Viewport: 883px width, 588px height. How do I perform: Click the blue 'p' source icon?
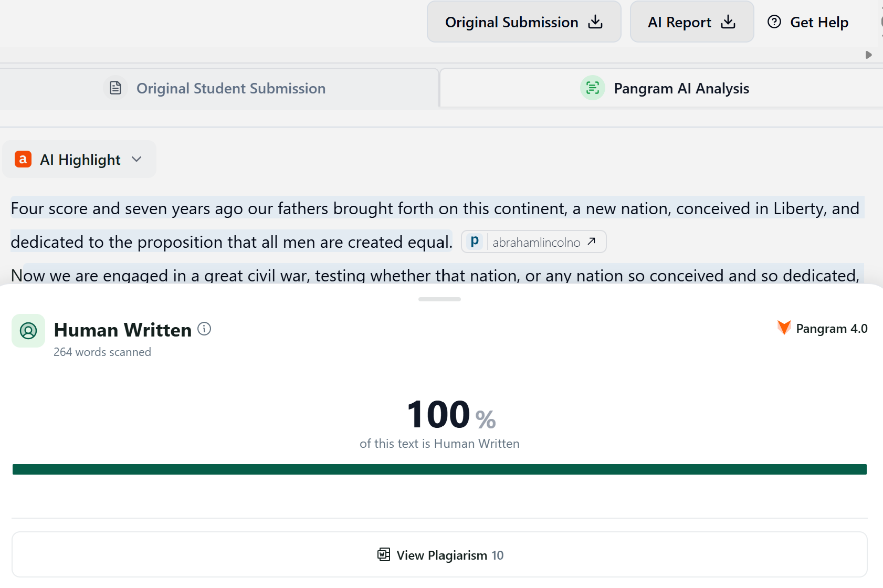475,241
